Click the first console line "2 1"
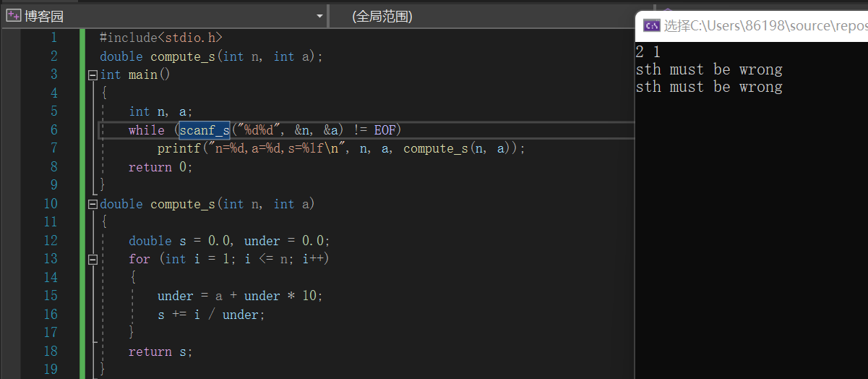Screen dimensions: 868x379 (648, 52)
